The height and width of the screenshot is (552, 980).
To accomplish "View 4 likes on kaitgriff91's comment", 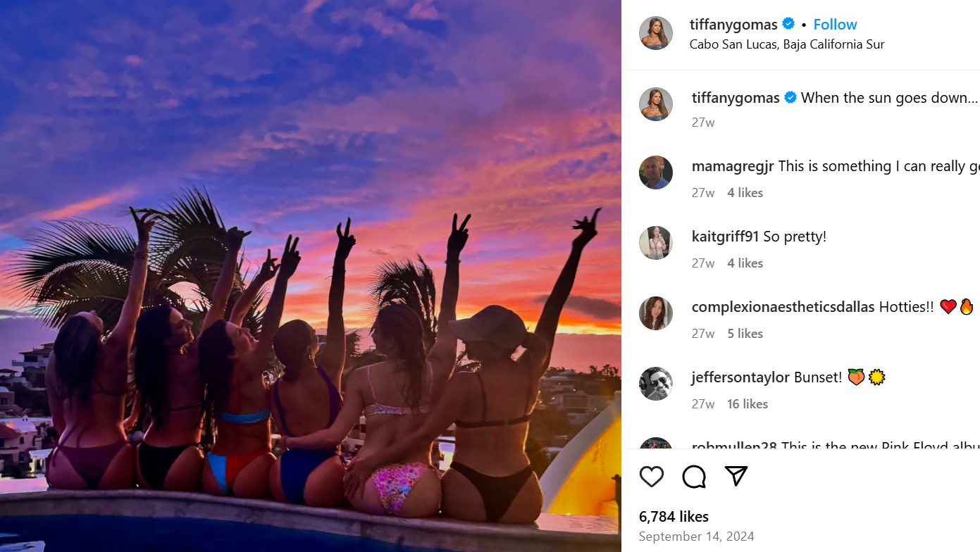I will click(745, 263).
